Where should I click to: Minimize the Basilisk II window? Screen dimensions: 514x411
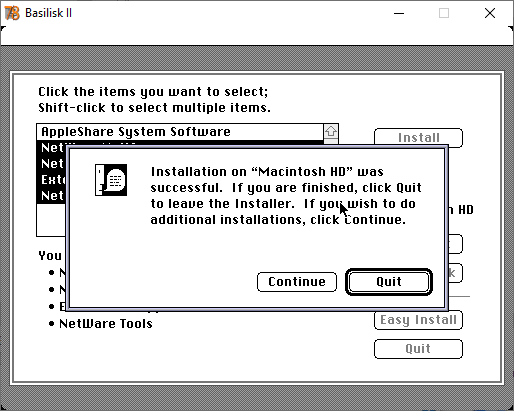click(x=399, y=13)
